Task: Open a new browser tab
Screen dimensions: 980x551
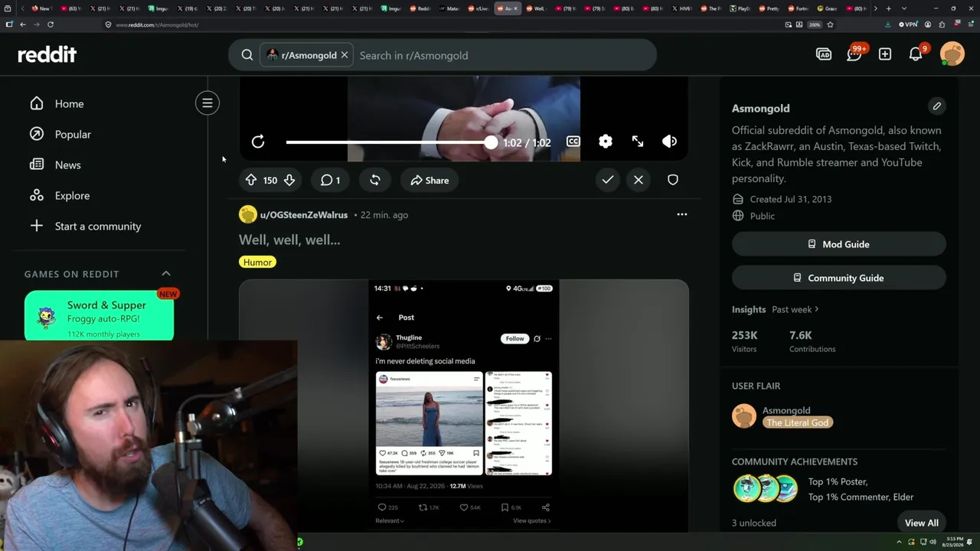Action: click(888, 8)
